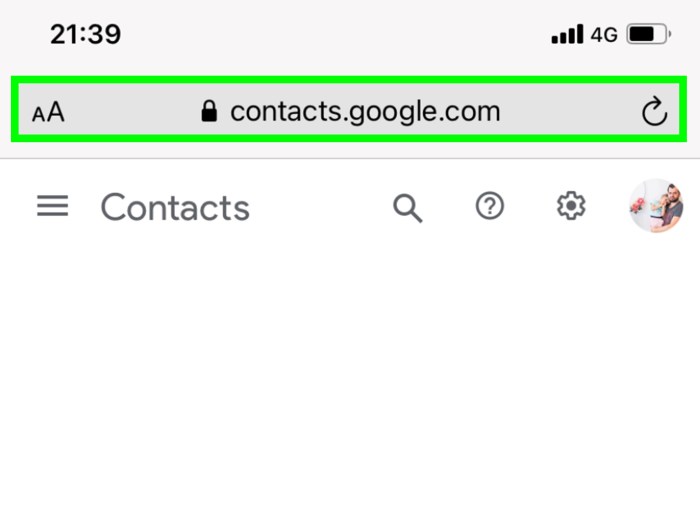700x525 pixels.
Task: Tap the battery status icon
Action: click(649, 35)
